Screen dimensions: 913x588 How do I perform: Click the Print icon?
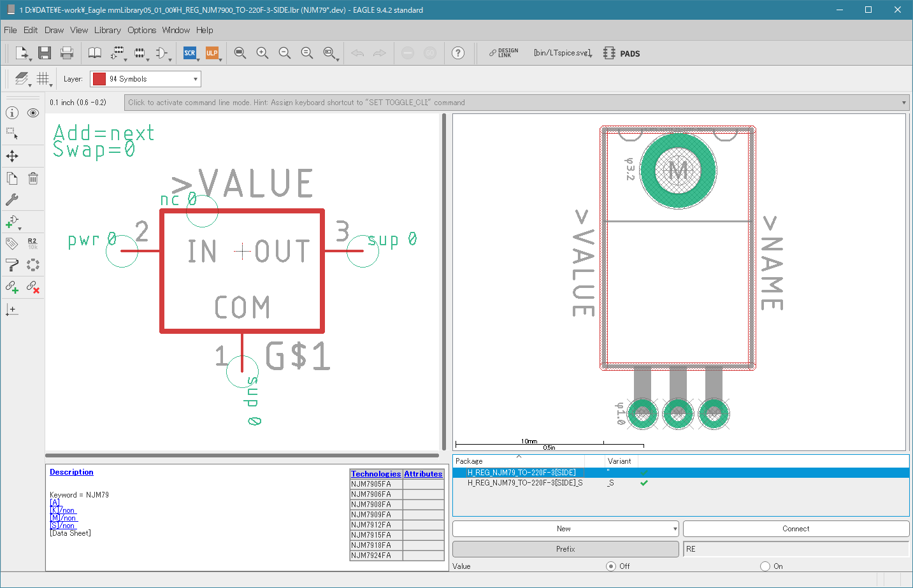(x=67, y=53)
